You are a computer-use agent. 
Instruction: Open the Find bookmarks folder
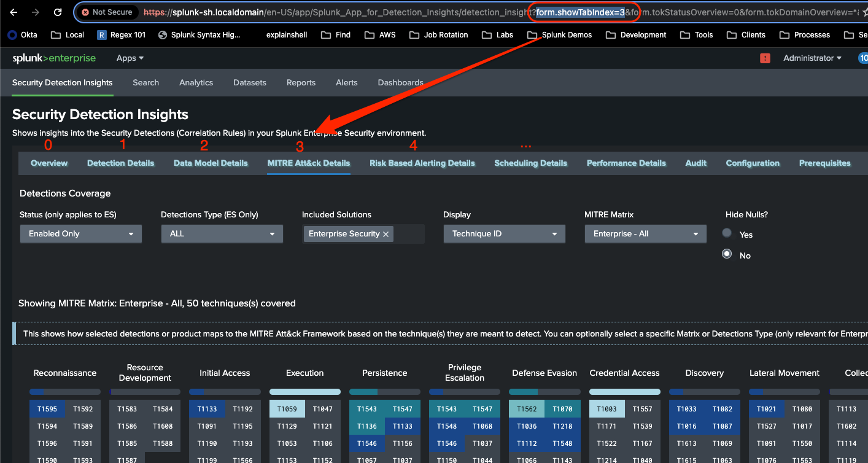pyautogui.click(x=336, y=35)
